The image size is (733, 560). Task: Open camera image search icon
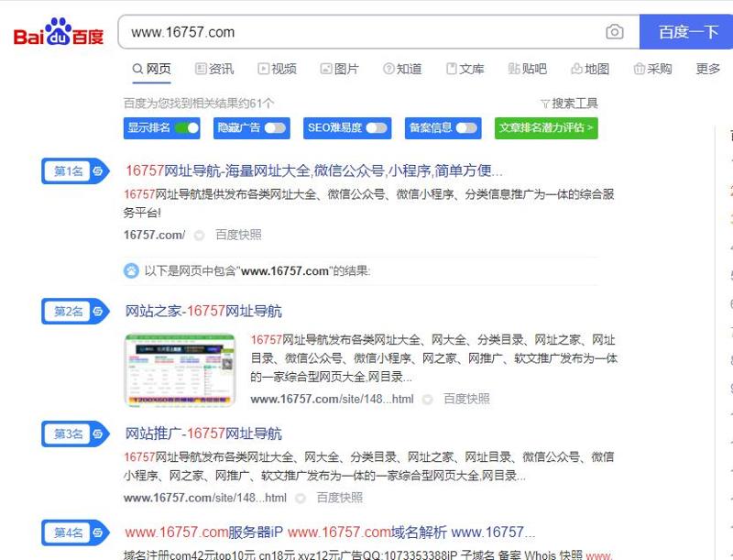click(x=614, y=32)
